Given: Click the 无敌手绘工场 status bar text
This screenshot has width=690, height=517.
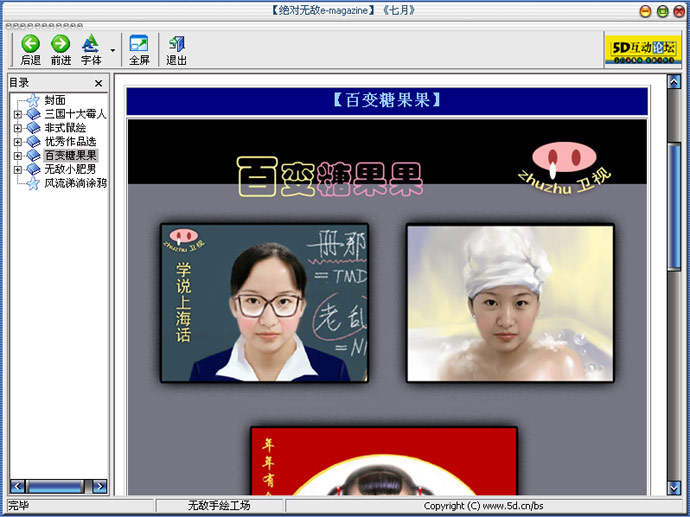Looking at the screenshot, I should click(219, 506).
